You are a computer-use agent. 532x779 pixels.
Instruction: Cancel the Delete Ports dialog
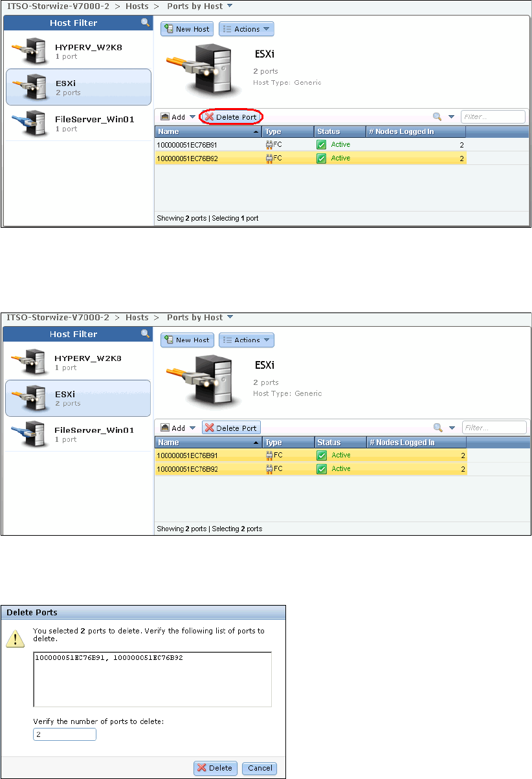pos(260,768)
